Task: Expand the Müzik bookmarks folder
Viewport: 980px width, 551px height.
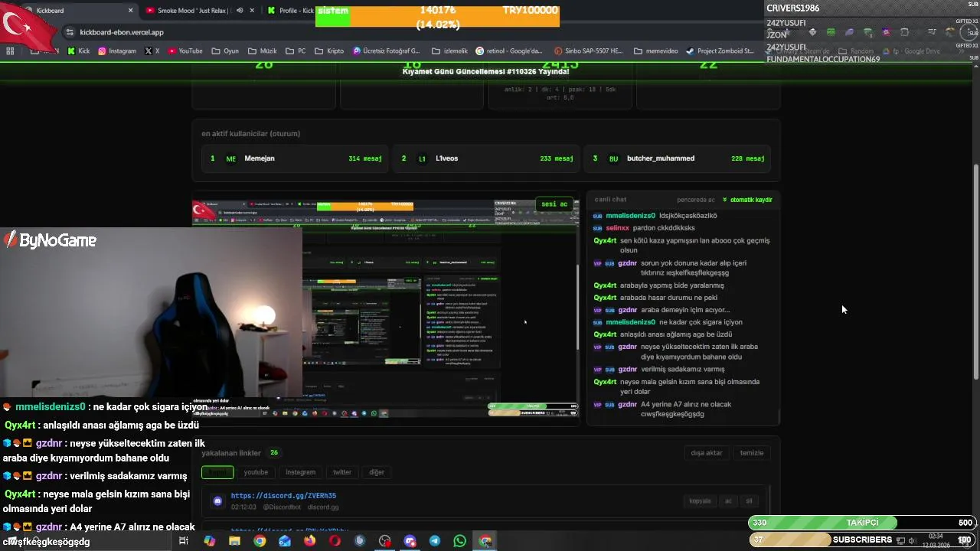Action: (x=262, y=51)
